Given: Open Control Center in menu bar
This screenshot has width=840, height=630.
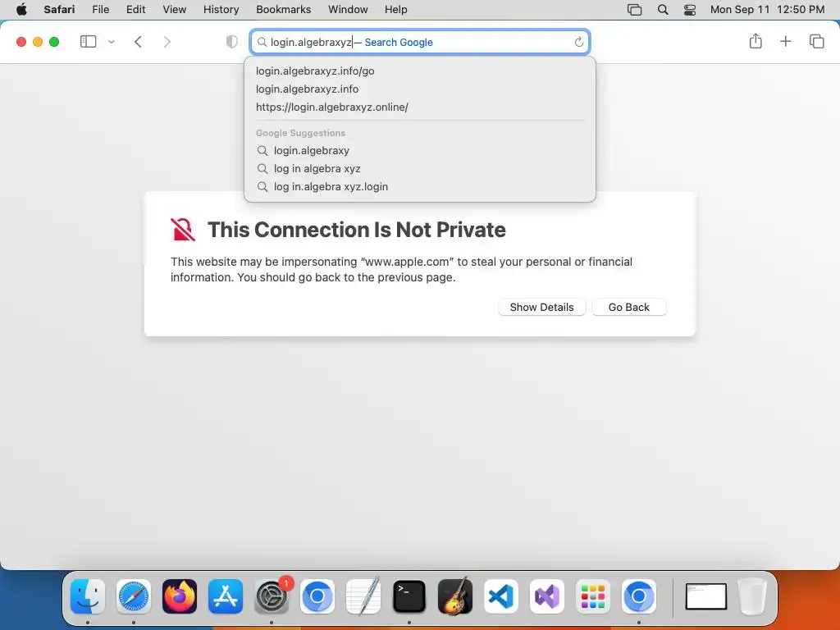Looking at the screenshot, I should pos(690,10).
